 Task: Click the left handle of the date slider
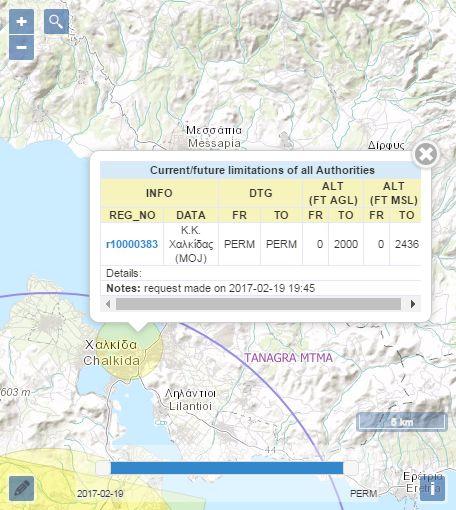(103, 468)
